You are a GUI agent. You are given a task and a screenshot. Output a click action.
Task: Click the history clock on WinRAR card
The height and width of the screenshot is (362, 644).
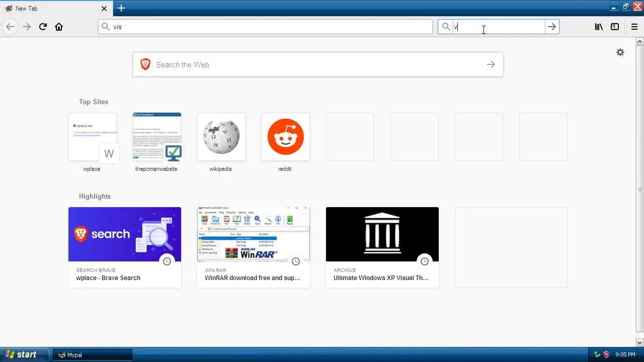click(296, 261)
